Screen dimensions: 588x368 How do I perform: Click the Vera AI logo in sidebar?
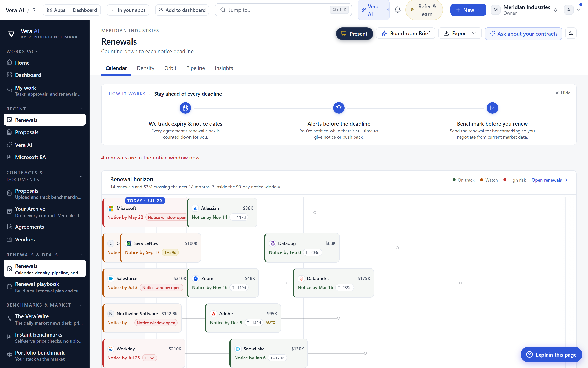click(x=11, y=34)
